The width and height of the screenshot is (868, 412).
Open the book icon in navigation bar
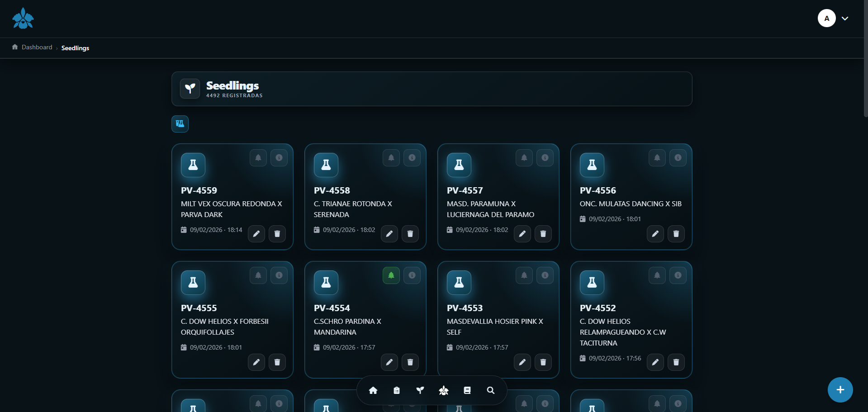pyautogui.click(x=467, y=390)
